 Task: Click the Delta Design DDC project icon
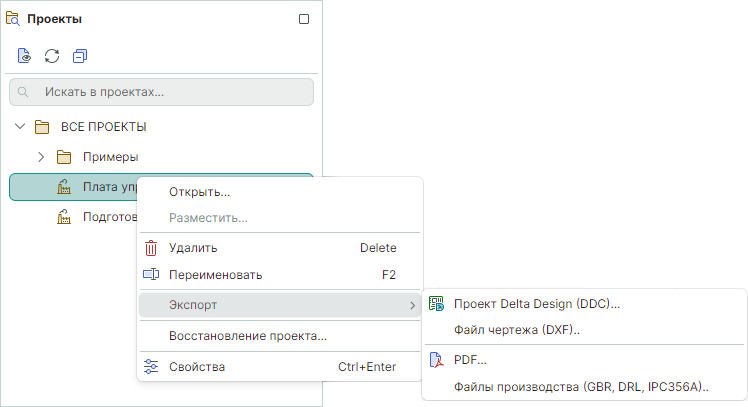(x=436, y=303)
